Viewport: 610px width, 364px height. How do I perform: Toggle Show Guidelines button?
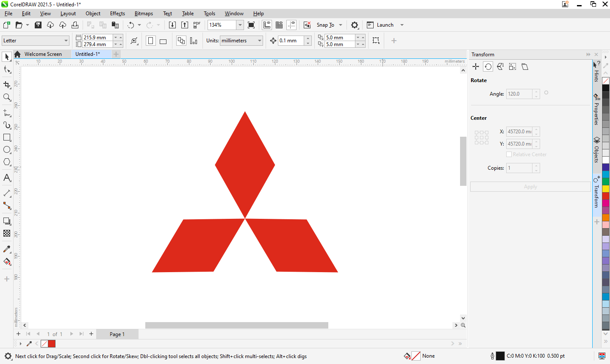tap(291, 25)
